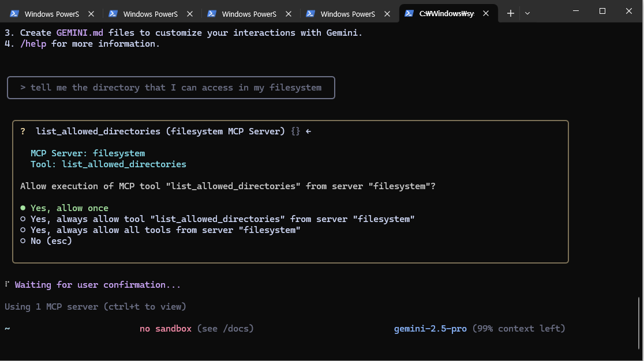The image size is (644, 361).
Task: Choose "Yes, allow once" option
Action: pos(64,208)
